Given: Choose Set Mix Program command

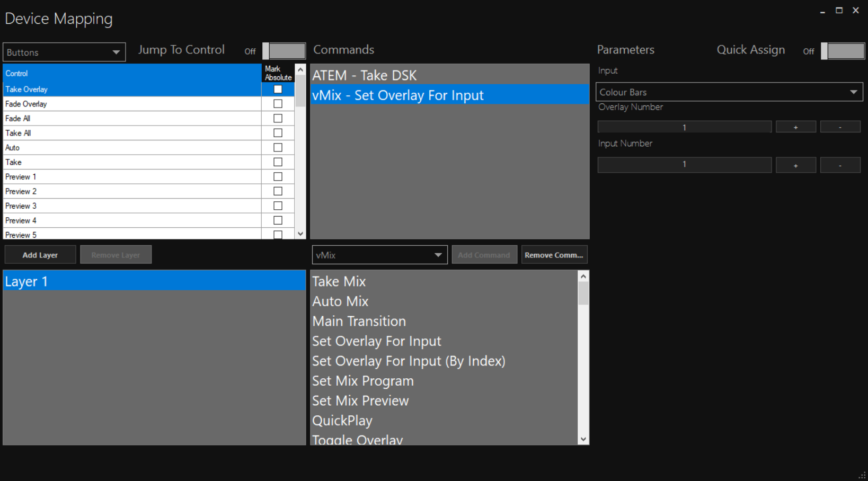Looking at the screenshot, I should click(444, 381).
